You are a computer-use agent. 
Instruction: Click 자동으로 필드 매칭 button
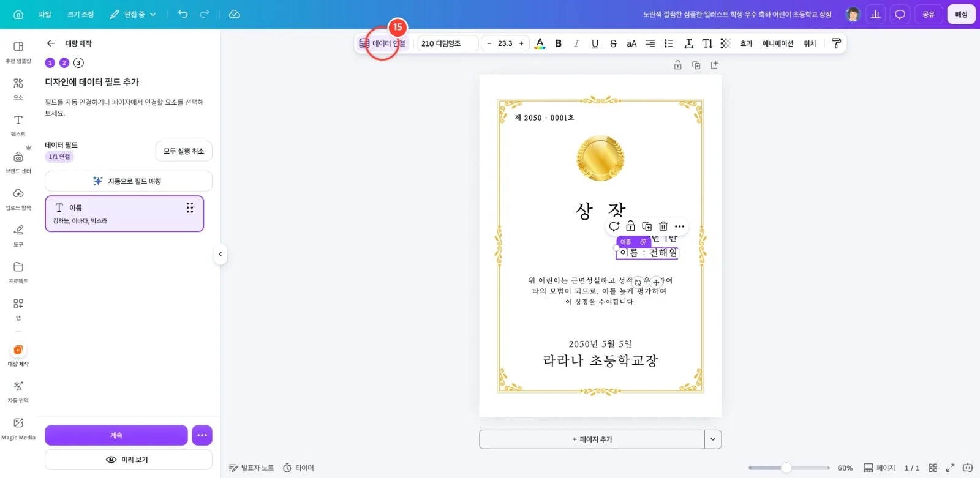(x=128, y=181)
